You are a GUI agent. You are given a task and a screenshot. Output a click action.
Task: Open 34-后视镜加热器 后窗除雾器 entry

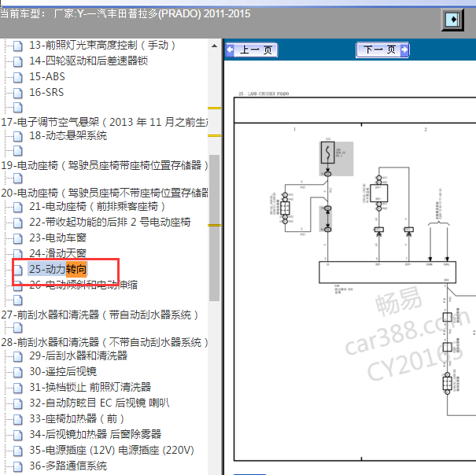95,434
